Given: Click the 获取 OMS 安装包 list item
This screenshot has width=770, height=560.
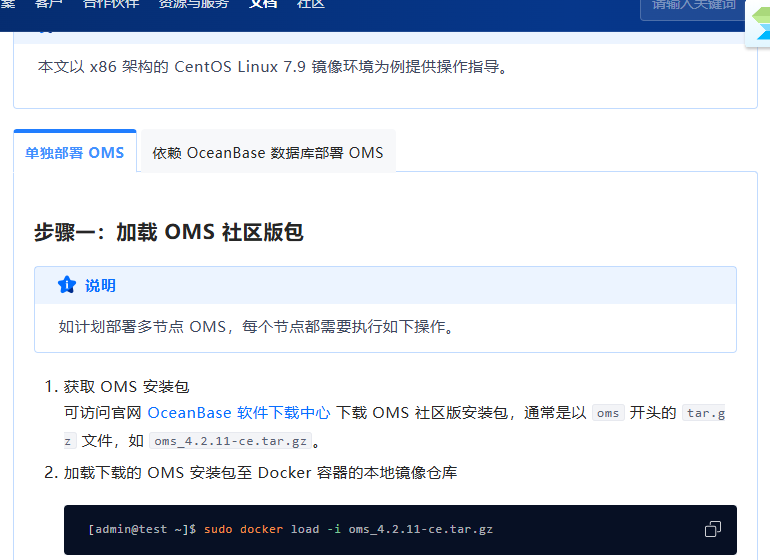Looking at the screenshot, I should tap(126, 386).
